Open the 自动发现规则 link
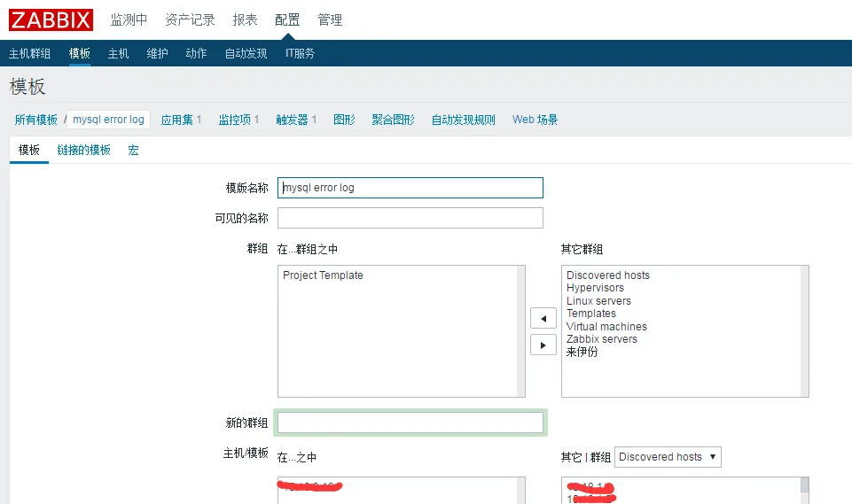852x504 pixels. (464, 120)
